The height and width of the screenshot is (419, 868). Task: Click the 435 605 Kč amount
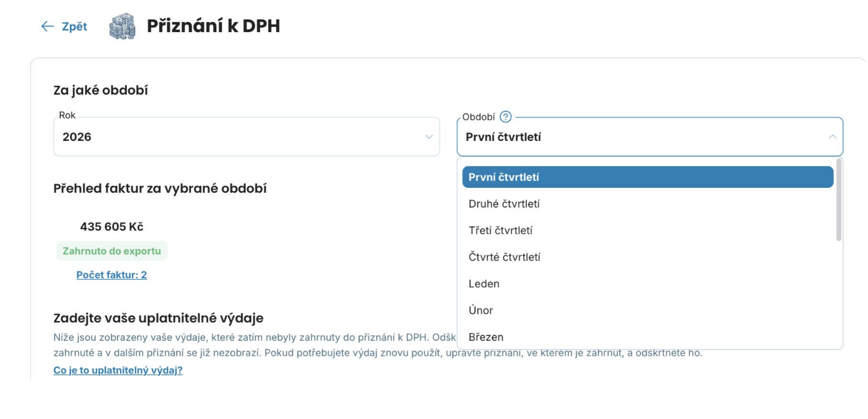click(112, 226)
